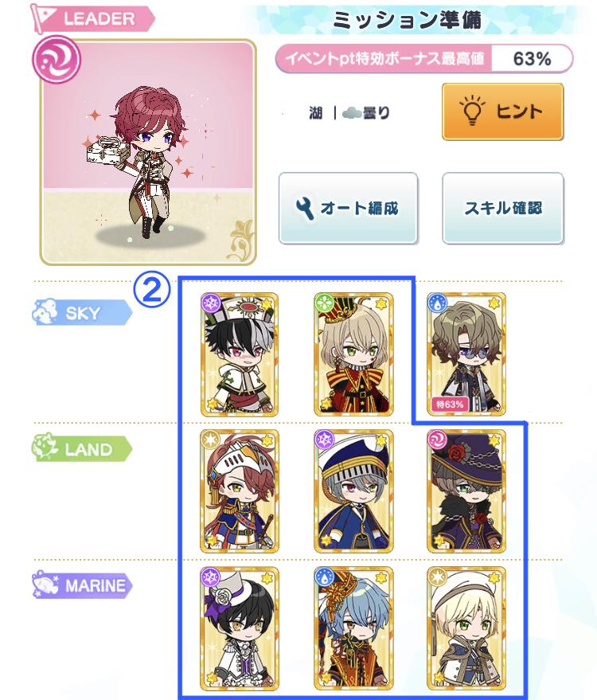Tap the ヒント hint button
Screen dimensions: 597x700
(x=503, y=111)
